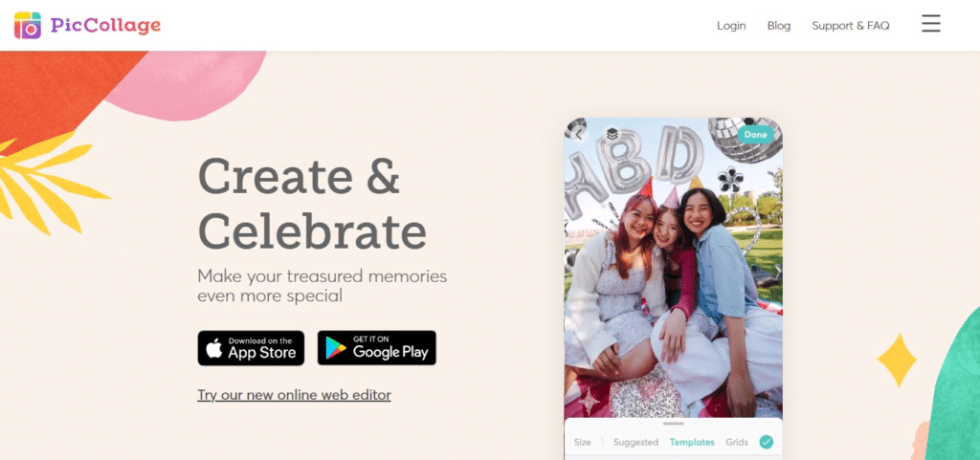This screenshot has height=460, width=980.
Task: Go to the Blog page
Action: coord(779,26)
